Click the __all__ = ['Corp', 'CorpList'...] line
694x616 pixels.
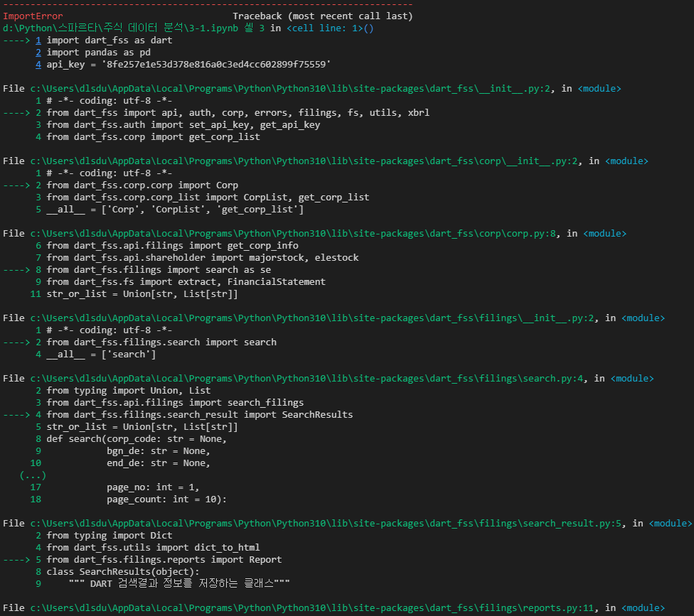(175, 209)
